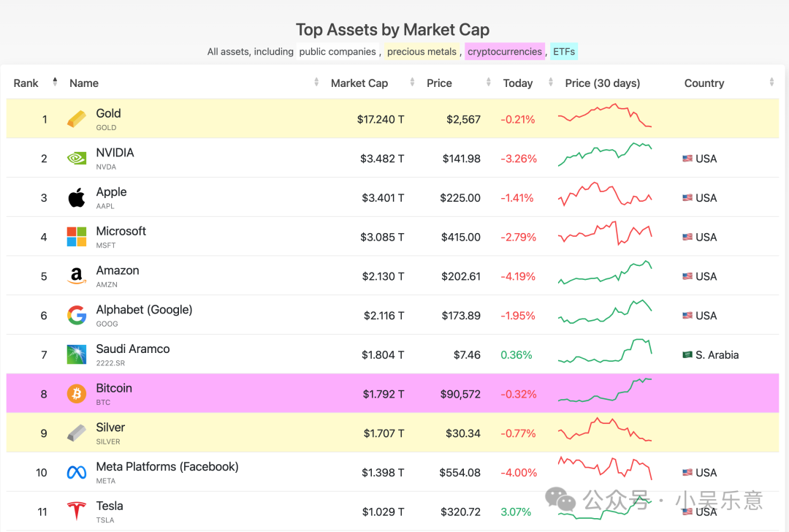Click the Google G logo icon

pyautogui.click(x=77, y=315)
